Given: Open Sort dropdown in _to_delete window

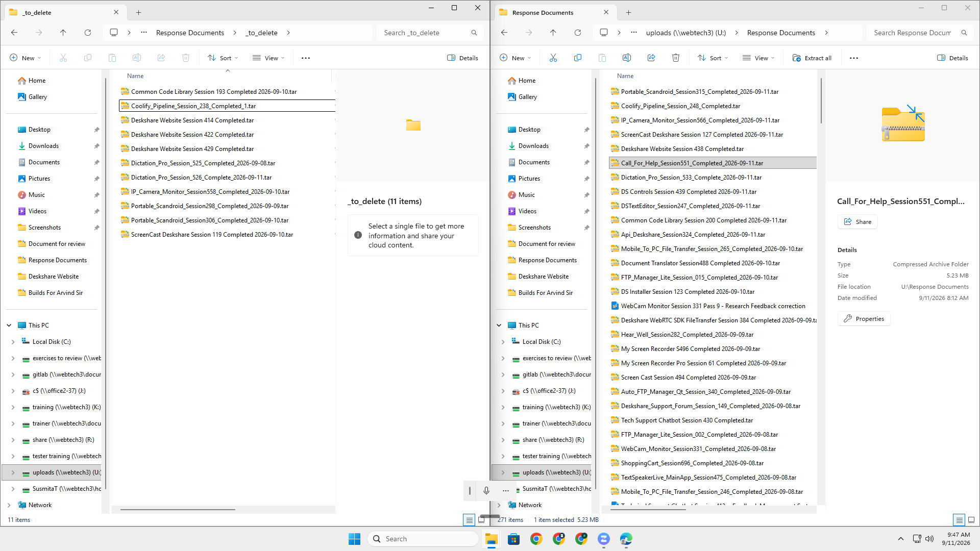Looking at the screenshot, I should tap(223, 58).
